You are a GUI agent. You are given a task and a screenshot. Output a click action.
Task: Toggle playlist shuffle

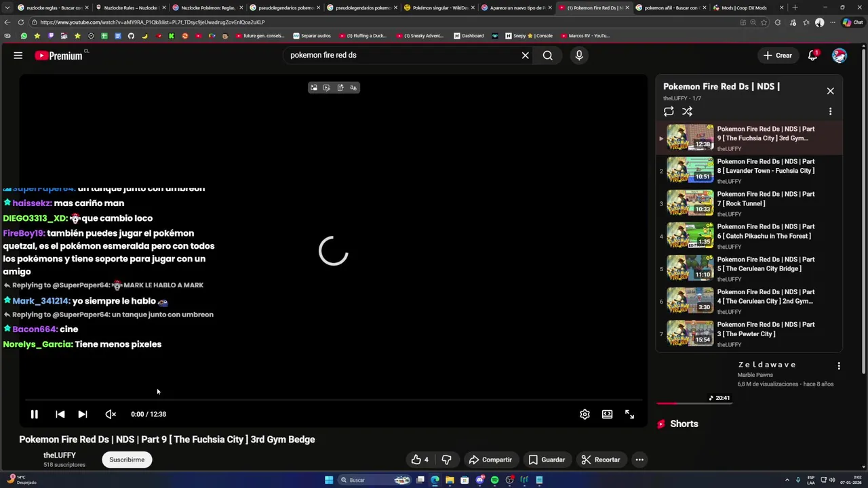tap(687, 111)
